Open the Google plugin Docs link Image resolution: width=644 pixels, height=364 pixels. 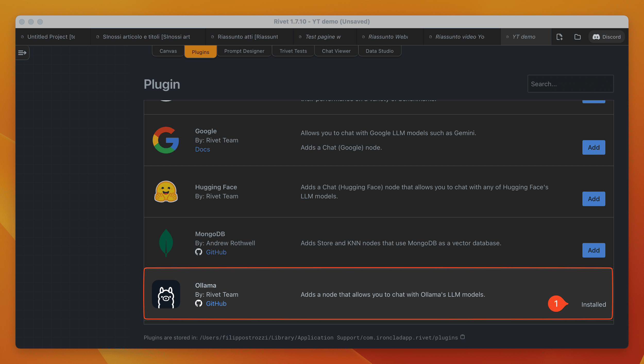[202, 149]
